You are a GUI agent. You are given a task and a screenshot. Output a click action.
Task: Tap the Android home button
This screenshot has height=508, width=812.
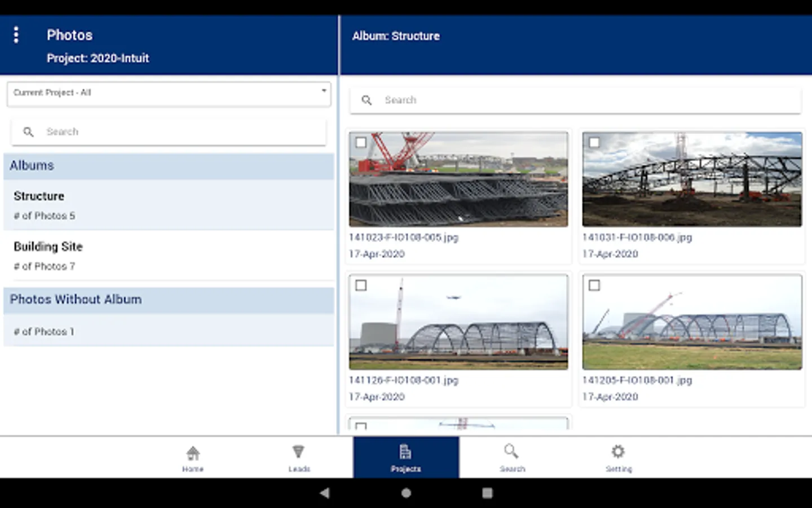click(x=406, y=493)
